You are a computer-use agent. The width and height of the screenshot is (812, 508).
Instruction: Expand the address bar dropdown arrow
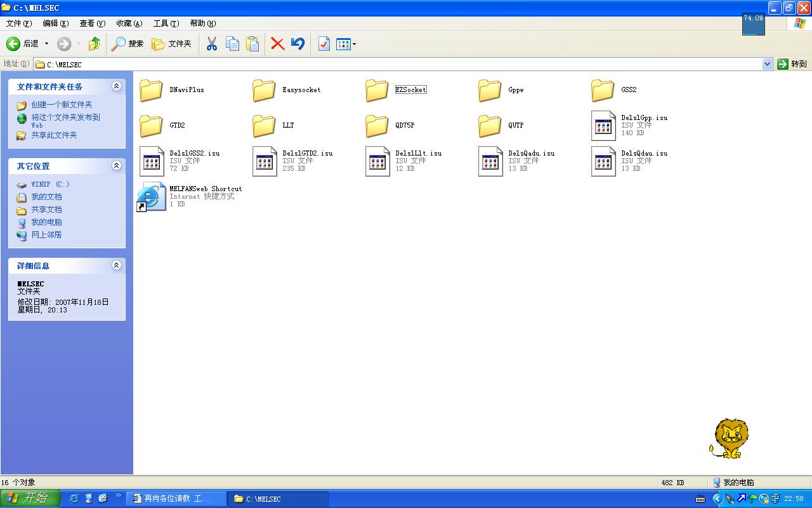[767, 64]
